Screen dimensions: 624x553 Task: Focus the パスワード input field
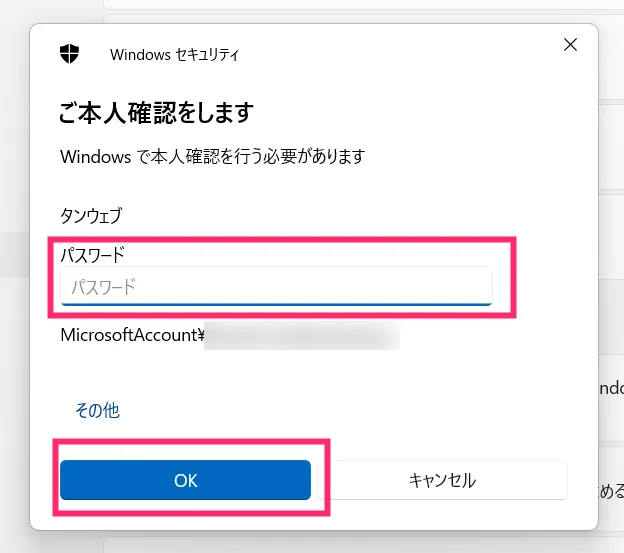(x=276, y=286)
